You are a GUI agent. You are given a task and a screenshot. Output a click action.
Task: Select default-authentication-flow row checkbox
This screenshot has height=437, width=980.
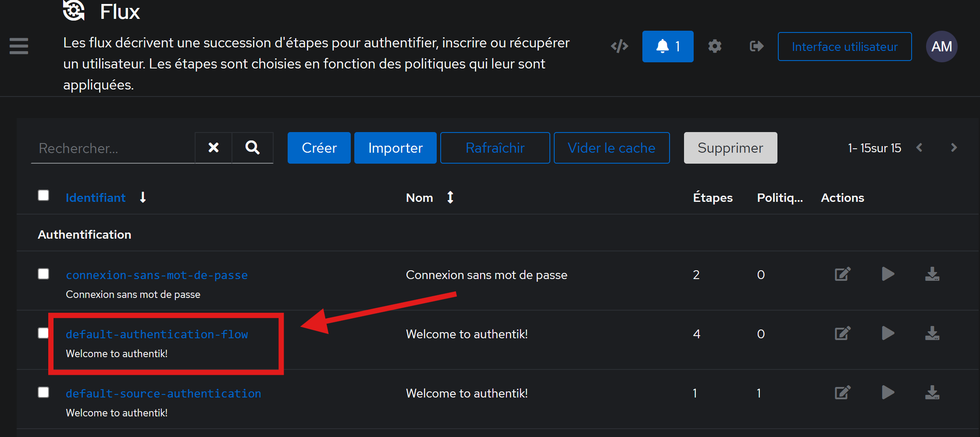tap(43, 333)
